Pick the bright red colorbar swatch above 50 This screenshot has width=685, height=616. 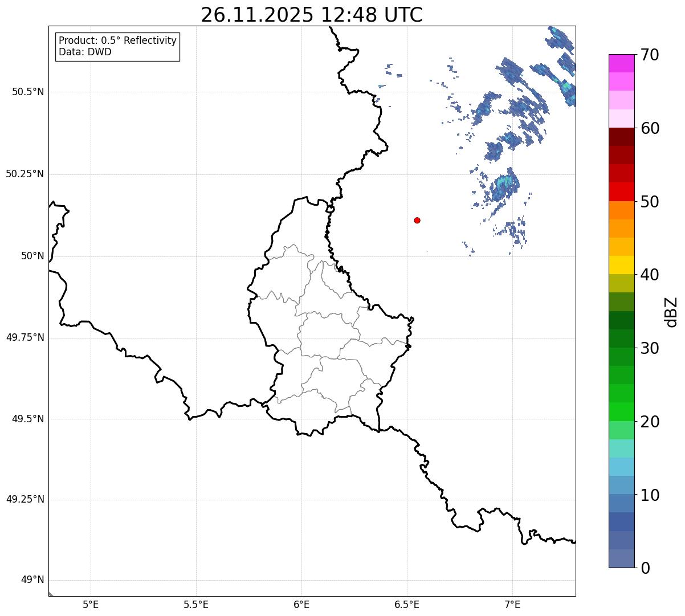[621, 191]
